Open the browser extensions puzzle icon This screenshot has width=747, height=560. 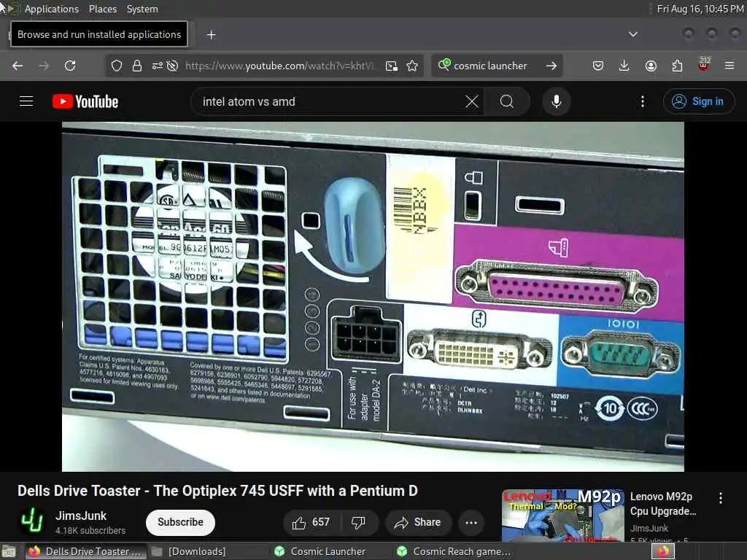pyautogui.click(x=677, y=66)
